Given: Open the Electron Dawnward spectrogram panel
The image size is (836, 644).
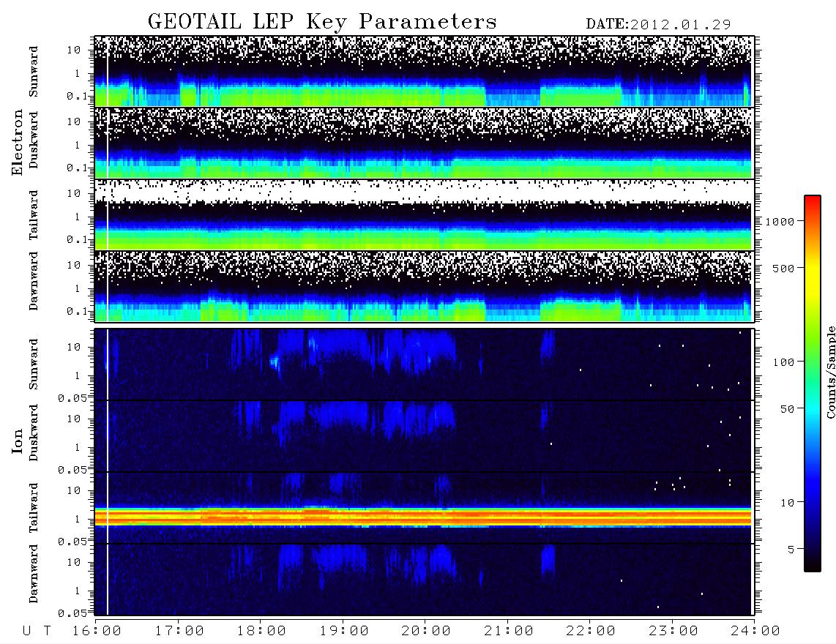Looking at the screenshot, I should (424, 286).
